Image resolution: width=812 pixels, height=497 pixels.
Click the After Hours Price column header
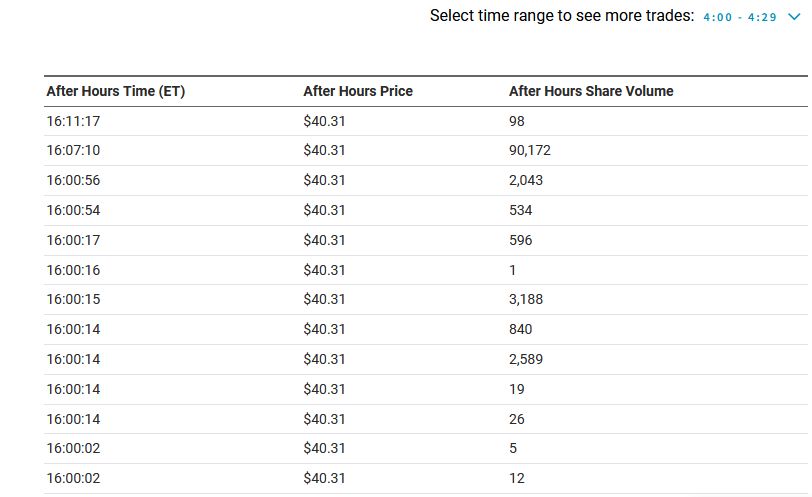[358, 91]
